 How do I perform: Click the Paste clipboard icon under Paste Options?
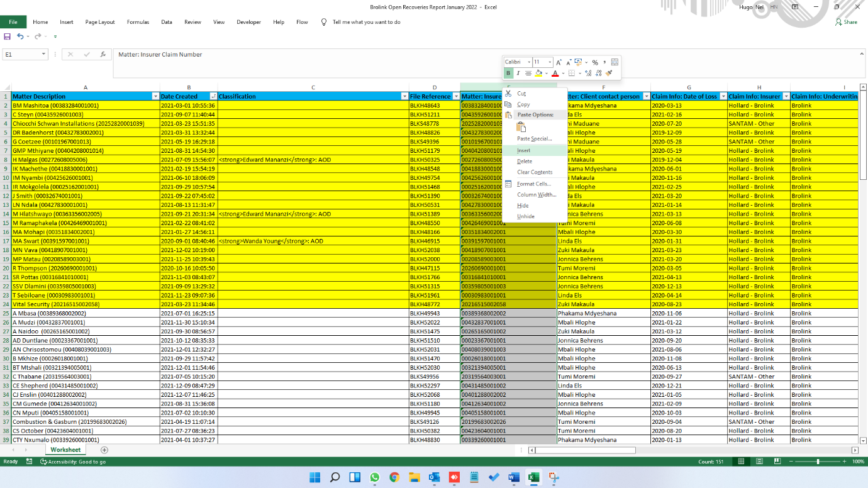[521, 127]
